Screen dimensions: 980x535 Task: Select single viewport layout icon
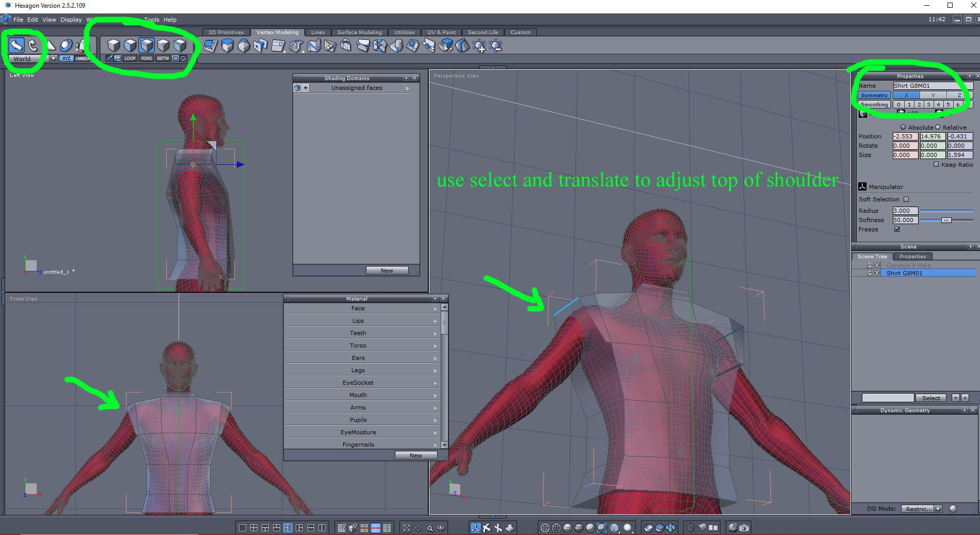click(242, 528)
